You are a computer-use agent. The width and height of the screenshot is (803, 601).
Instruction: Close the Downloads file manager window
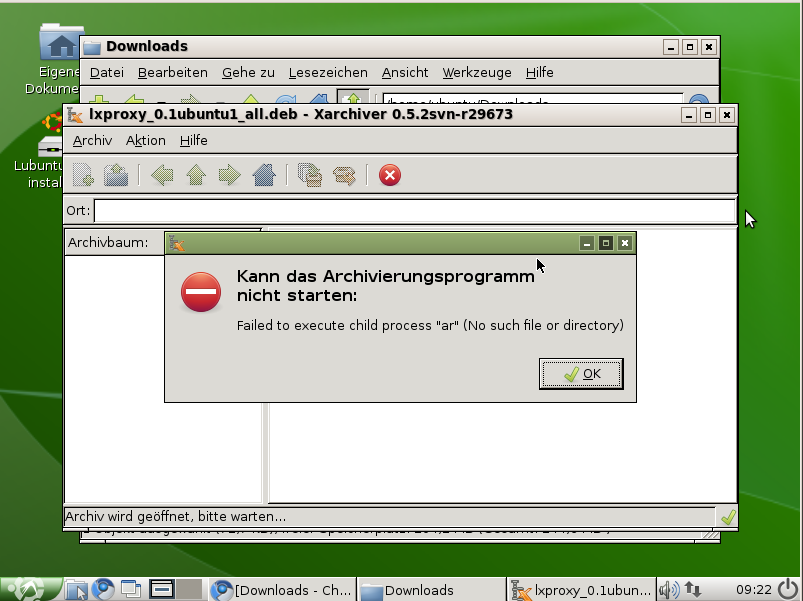709,47
